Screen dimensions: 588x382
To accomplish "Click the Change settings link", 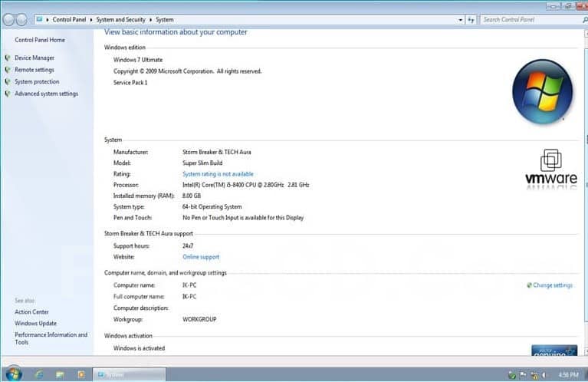I will pos(553,285).
